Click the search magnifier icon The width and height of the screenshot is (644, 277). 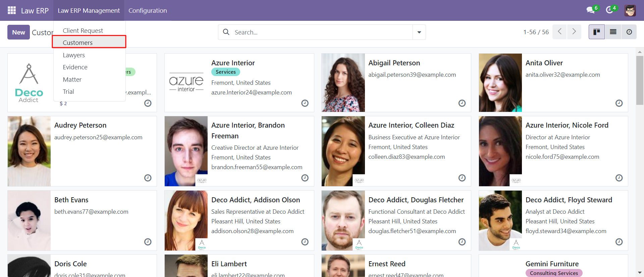pyautogui.click(x=226, y=32)
